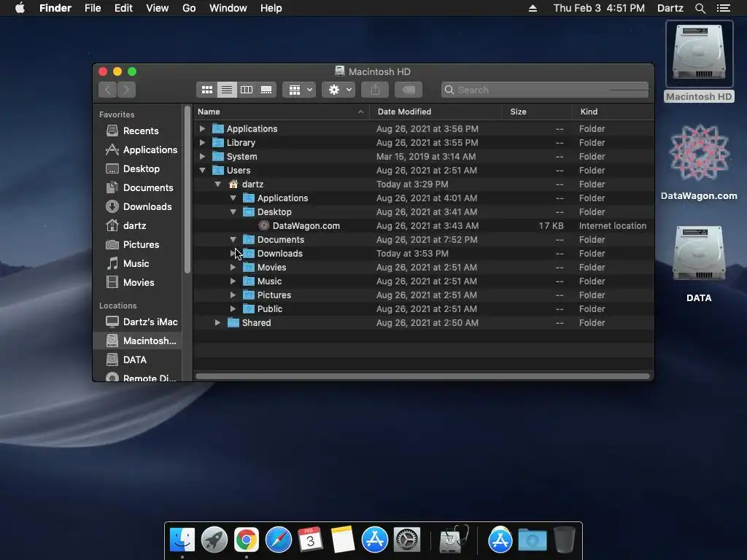Sort by Kind column header
This screenshot has width=747, height=560.
pyautogui.click(x=613, y=112)
